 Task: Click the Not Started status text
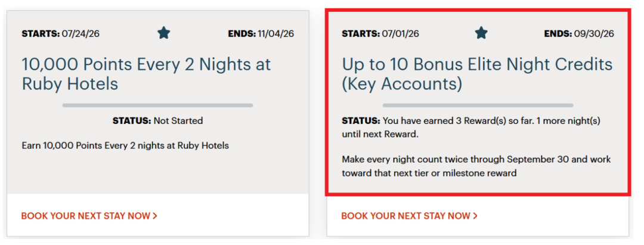[178, 121]
